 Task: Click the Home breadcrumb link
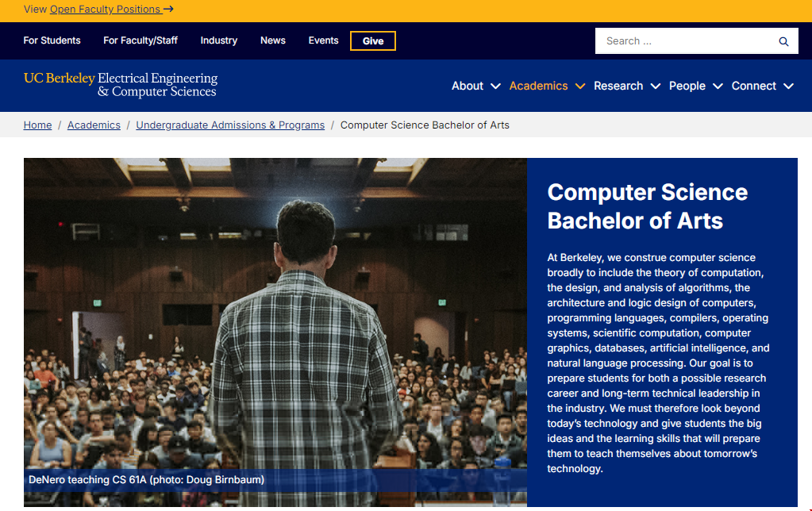[37, 125]
